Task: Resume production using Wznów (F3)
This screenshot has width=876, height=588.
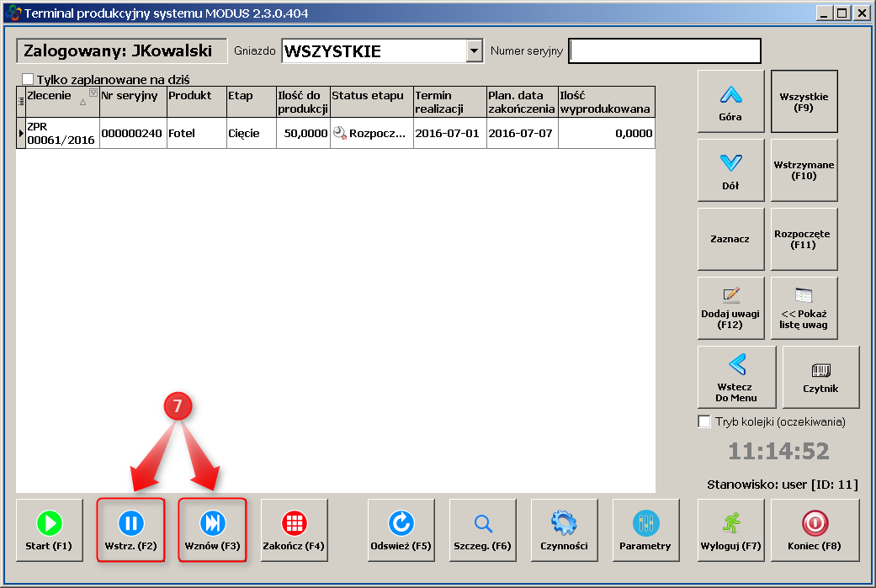Action: [212, 530]
